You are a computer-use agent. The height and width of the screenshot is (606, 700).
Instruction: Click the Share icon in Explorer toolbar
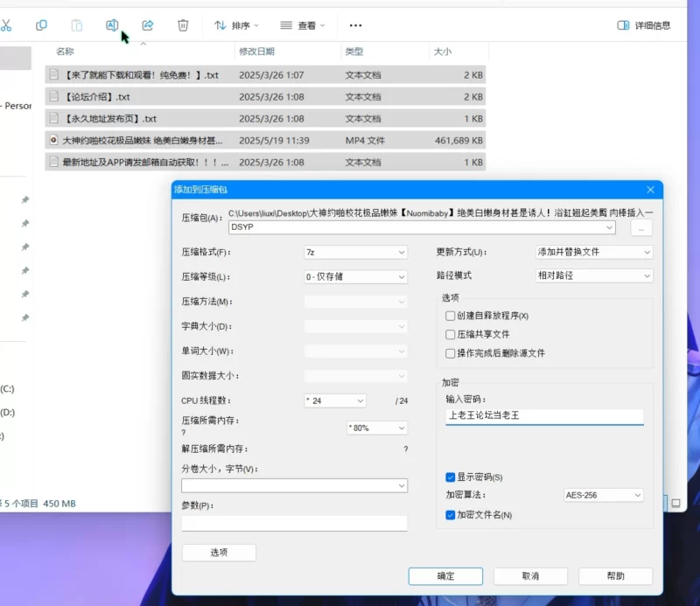pos(147,25)
